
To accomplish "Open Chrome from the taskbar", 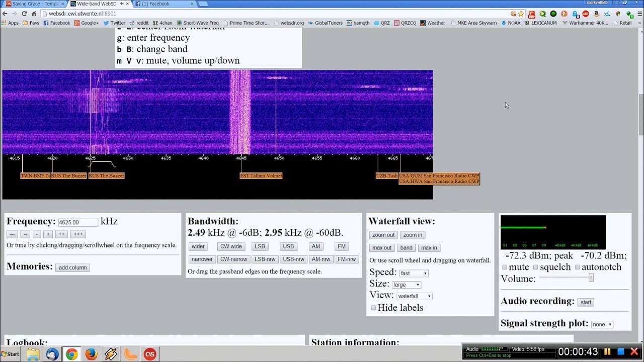I will pos(71,354).
